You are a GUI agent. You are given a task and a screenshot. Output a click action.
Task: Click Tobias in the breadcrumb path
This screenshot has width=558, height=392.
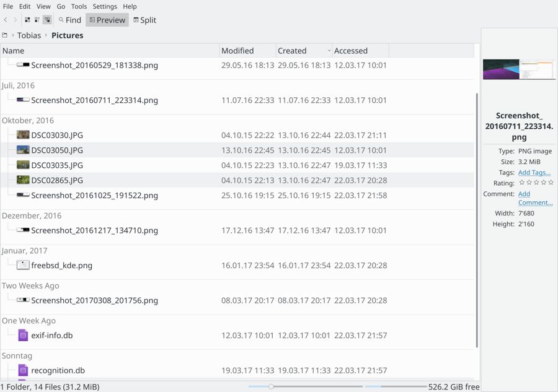tap(29, 35)
